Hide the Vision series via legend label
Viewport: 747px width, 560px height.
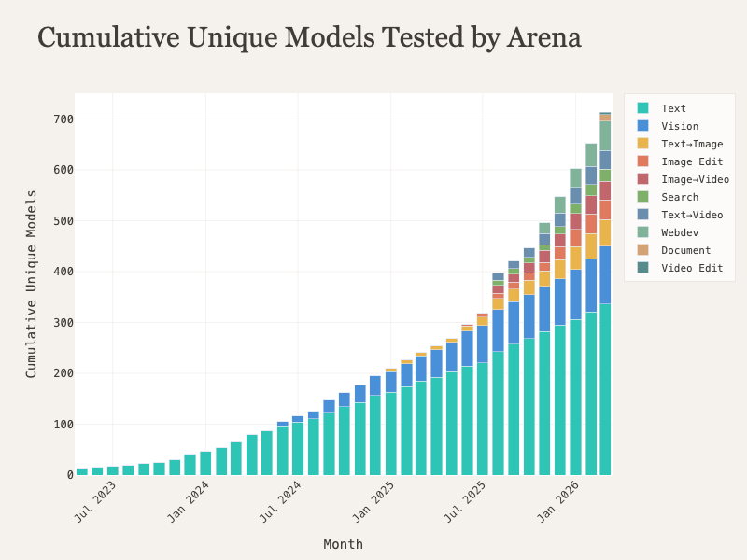tap(679, 126)
